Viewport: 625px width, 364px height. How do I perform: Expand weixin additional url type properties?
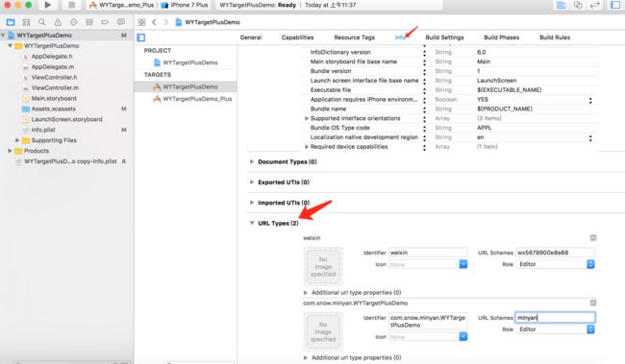coord(306,293)
